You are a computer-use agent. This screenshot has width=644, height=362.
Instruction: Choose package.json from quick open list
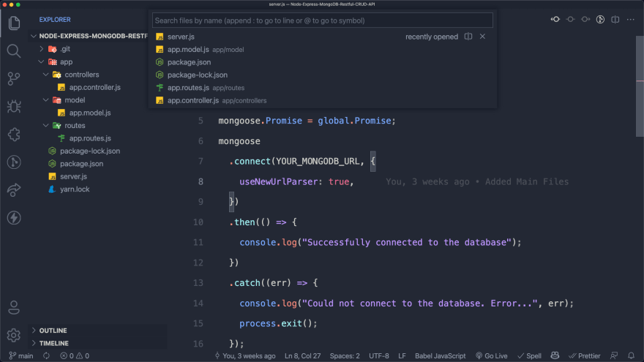pyautogui.click(x=189, y=62)
